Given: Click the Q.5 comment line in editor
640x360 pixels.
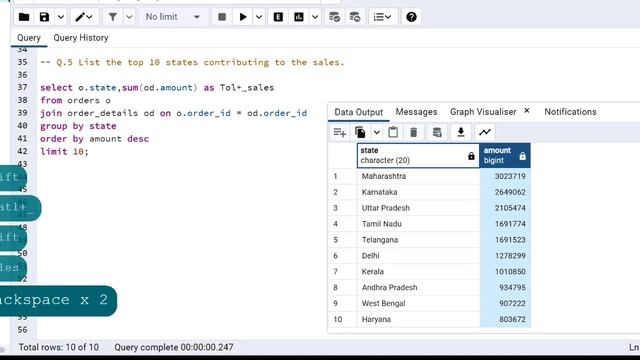Looking at the screenshot, I should pos(192,62).
